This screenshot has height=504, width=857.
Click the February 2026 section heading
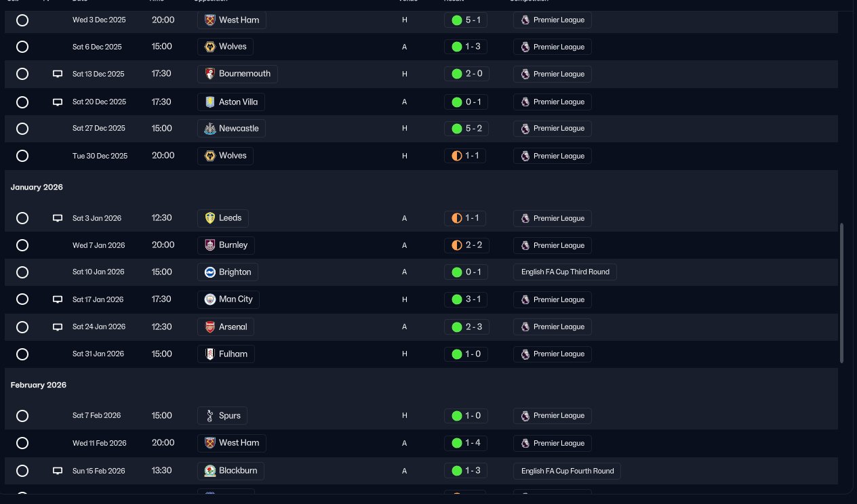coord(39,385)
